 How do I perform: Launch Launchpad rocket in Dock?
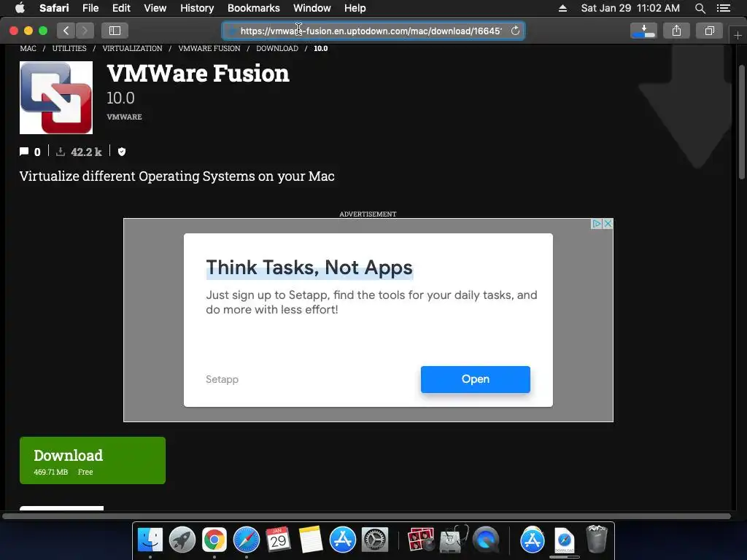pos(182,540)
